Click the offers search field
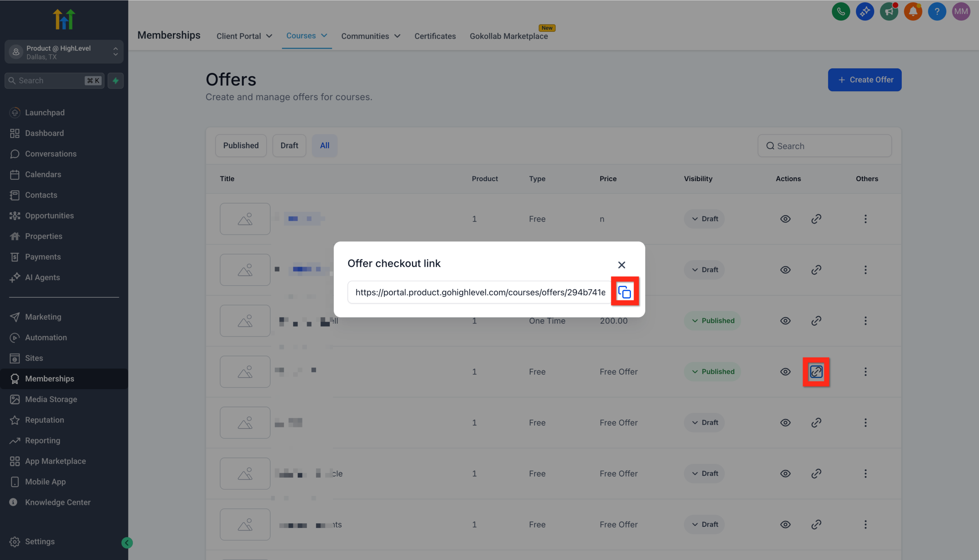 pyautogui.click(x=825, y=146)
